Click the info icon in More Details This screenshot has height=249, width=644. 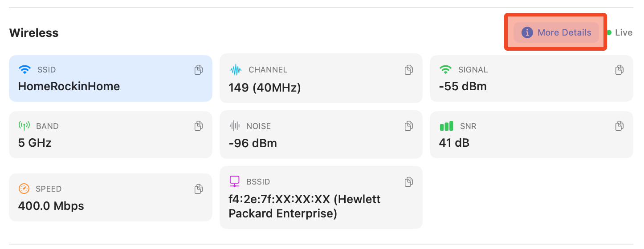tap(527, 32)
